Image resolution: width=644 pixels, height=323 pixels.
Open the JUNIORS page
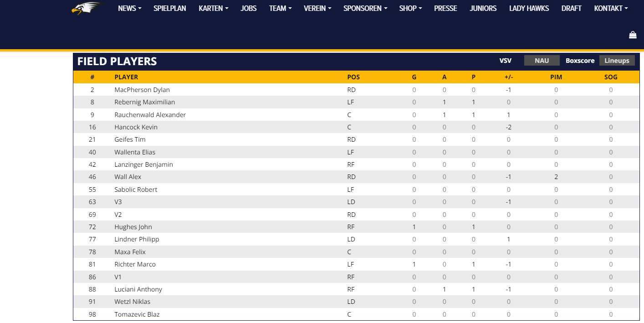tap(483, 8)
